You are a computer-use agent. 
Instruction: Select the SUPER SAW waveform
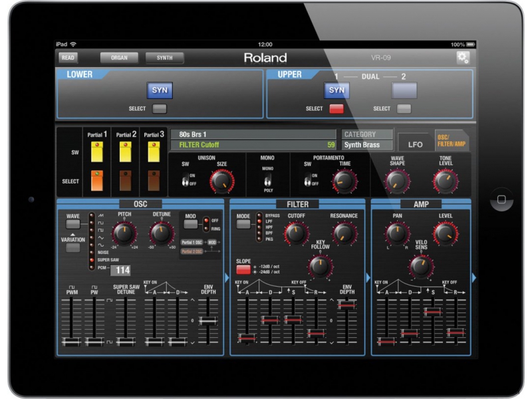[x=108, y=260]
